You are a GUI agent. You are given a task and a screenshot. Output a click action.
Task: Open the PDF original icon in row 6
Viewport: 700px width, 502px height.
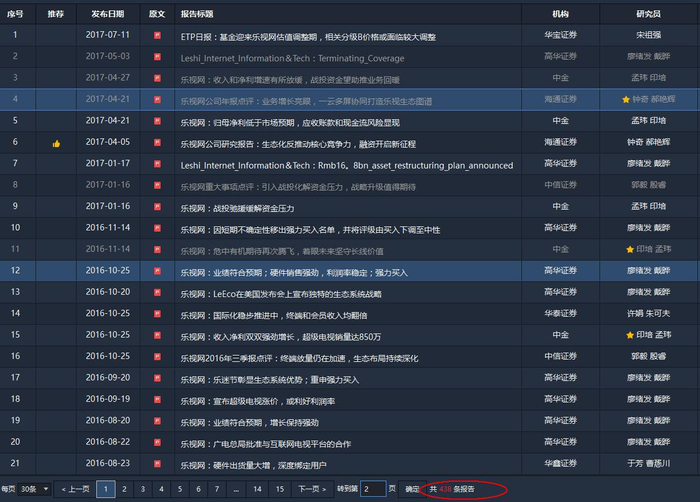157,142
